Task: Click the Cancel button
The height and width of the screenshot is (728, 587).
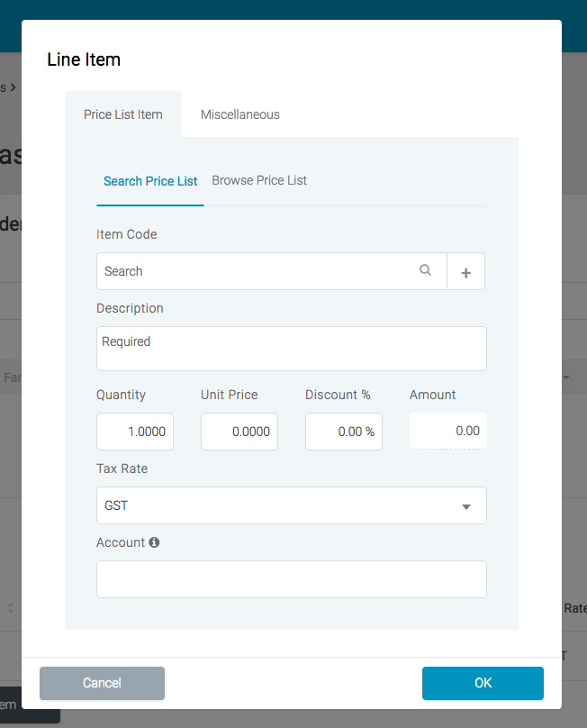Action: tap(102, 683)
